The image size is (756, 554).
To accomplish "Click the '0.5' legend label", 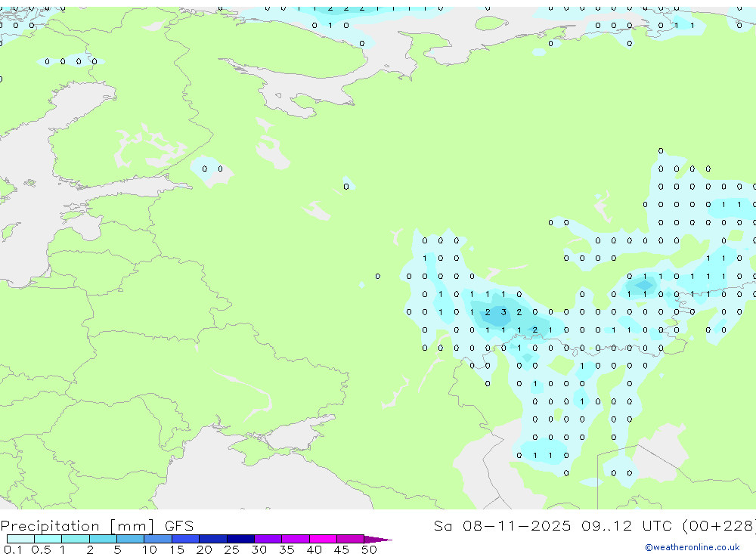I will (x=41, y=549).
